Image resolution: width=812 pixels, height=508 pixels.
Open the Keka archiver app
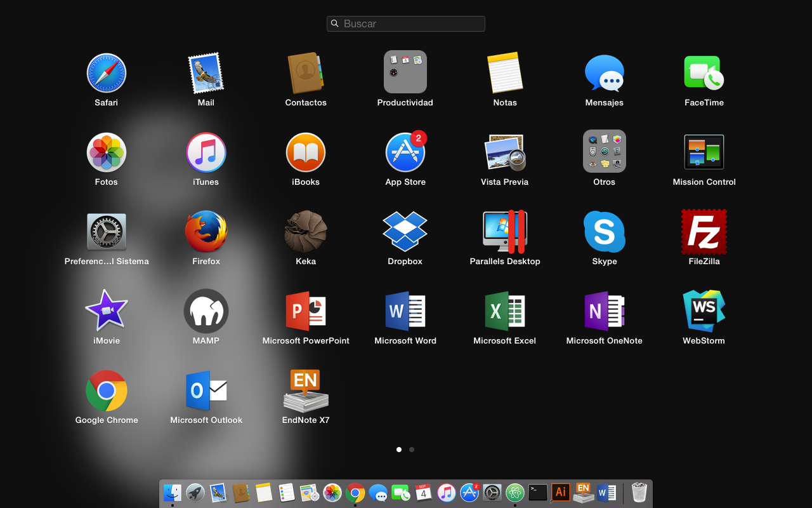tap(306, 232)
